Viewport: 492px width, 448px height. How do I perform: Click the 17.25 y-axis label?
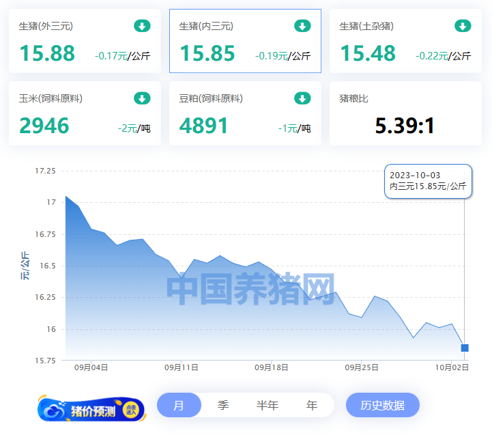click(x=45, y=171)
